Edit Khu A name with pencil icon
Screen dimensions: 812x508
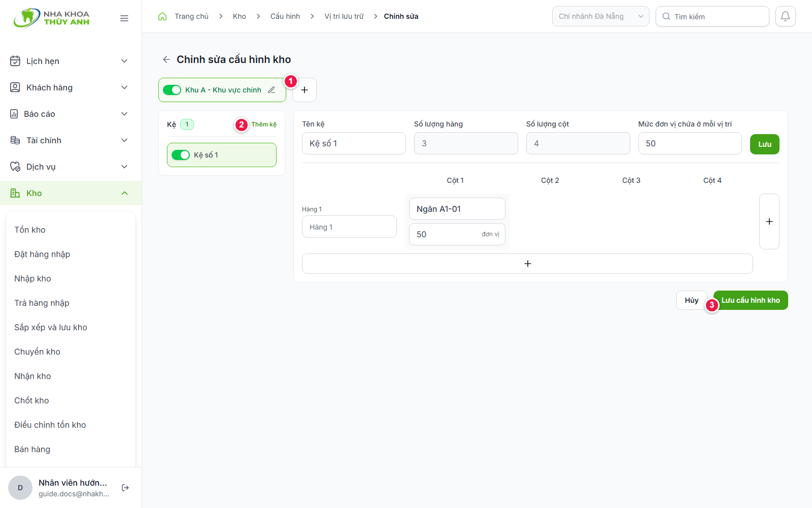point(272,90)
